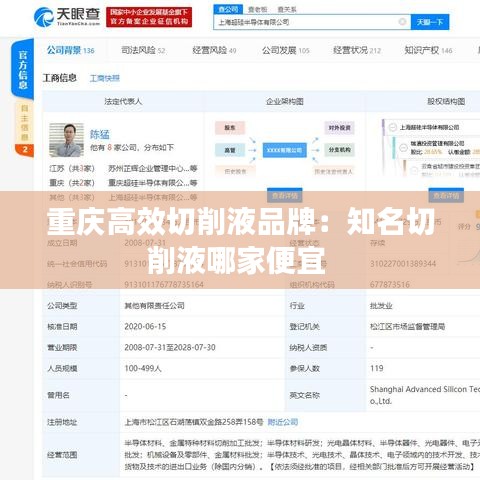Click company type value 其他有限责任公司

(154, 305)
